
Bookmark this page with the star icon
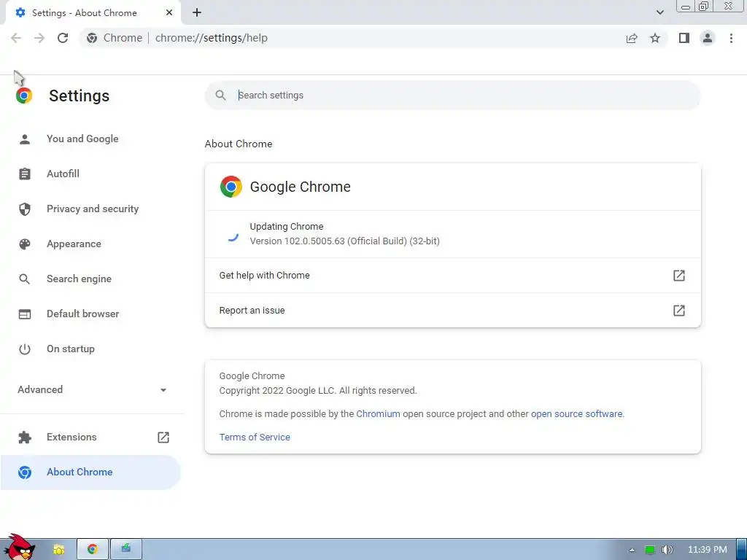click(x=655, y=38)
